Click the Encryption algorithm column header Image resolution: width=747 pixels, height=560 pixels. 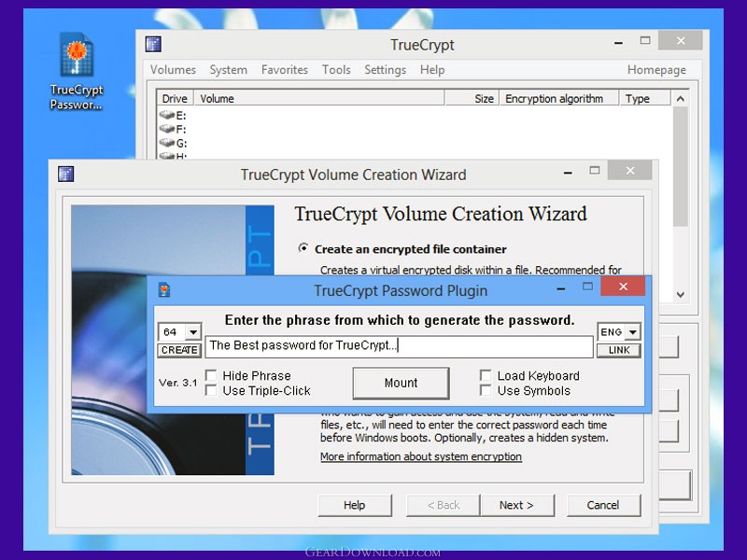[558, 98]
